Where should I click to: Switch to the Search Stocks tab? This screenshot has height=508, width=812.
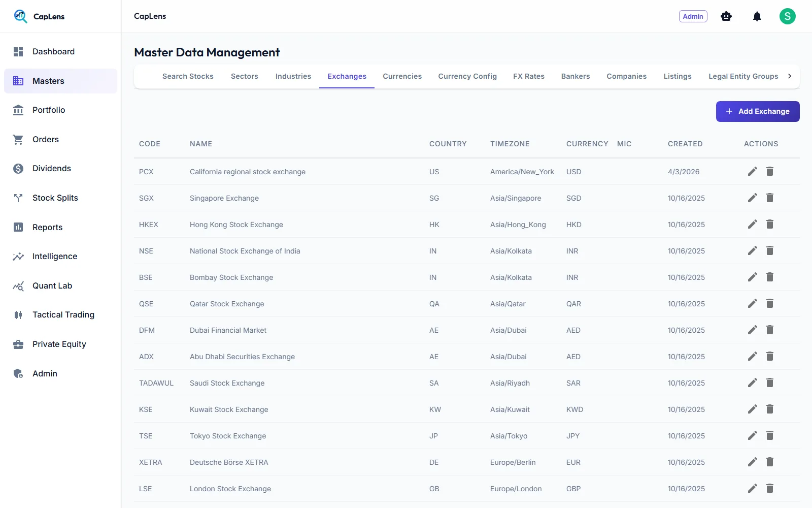[x=188, y=76]
